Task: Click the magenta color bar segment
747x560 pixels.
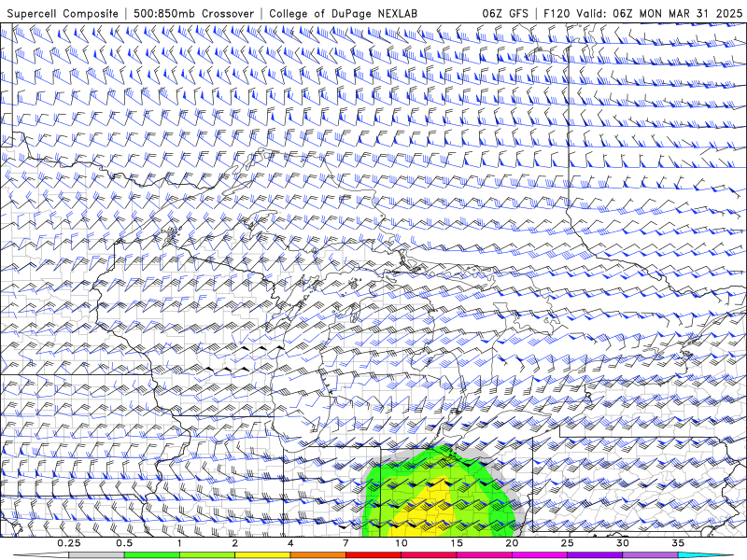Action: coord(540,555)
